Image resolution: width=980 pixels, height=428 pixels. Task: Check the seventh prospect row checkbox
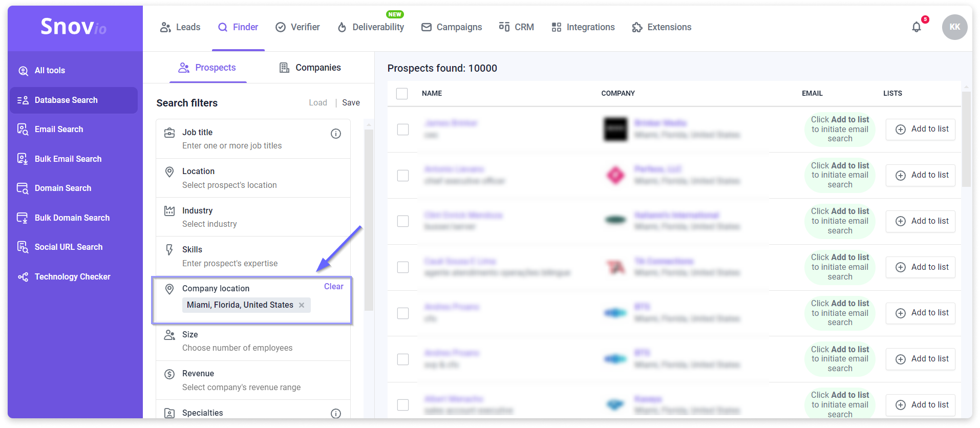pos(403,405)
